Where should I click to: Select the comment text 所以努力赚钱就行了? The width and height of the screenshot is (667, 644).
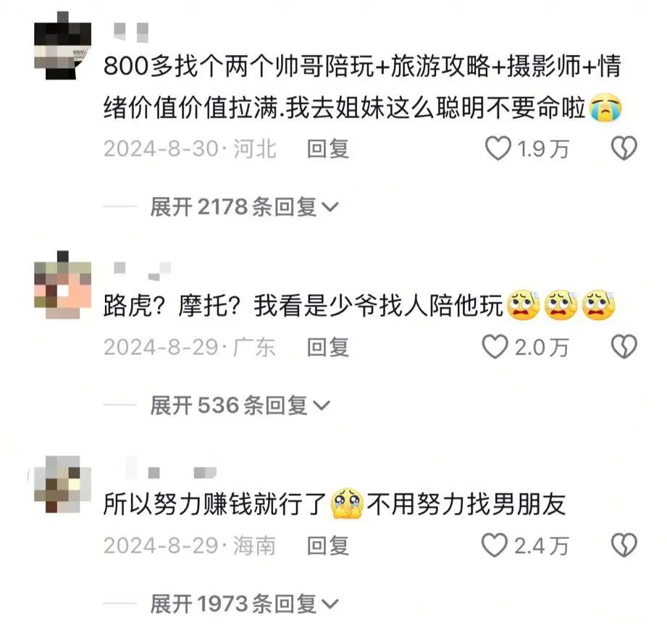[x=214, y=504]
